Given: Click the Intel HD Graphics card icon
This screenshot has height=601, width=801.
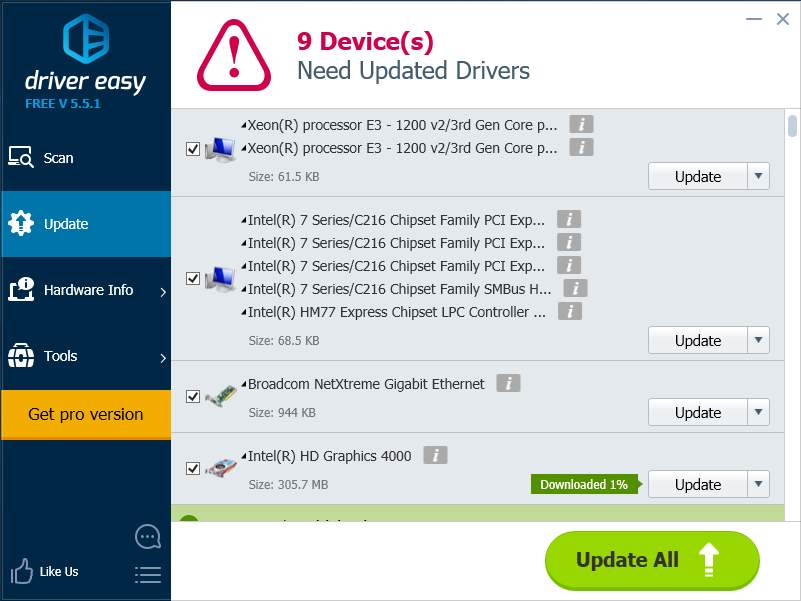Looking at the screenshot, I should [221, 468].
